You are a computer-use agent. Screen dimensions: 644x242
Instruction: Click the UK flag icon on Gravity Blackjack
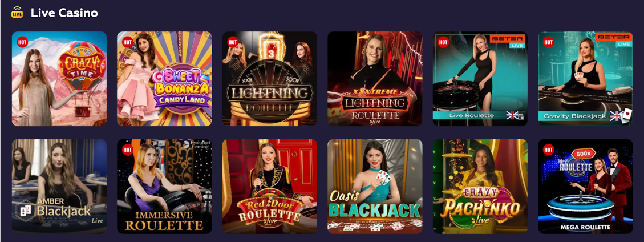615,115
